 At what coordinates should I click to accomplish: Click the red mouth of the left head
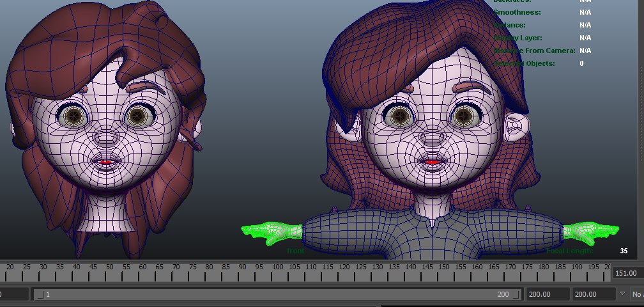106,162
